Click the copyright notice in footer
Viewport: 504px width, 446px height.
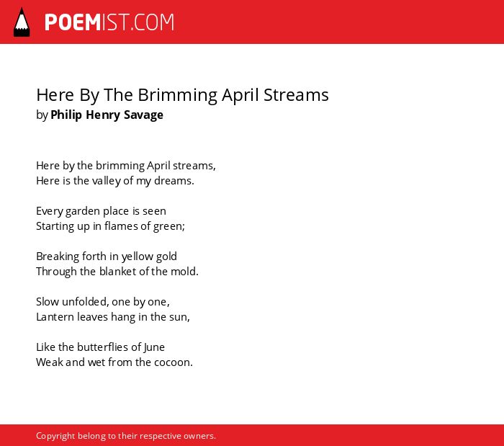(x=126, y=436)
